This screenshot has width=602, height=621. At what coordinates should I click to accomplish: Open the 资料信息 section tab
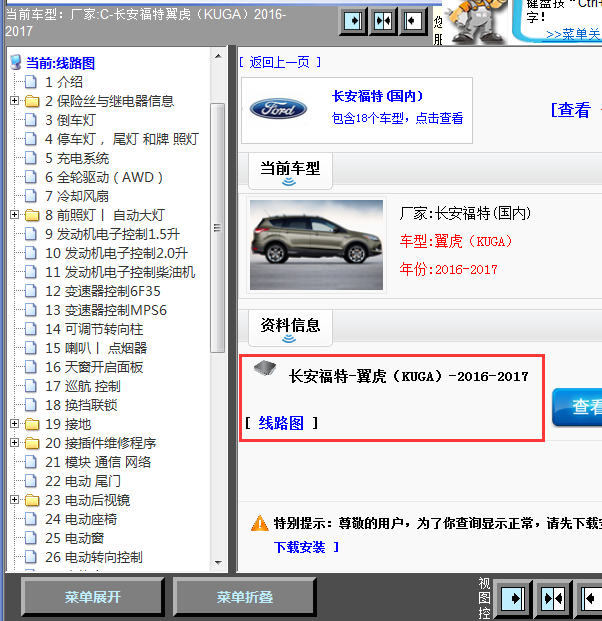click(x=290, y=328)
